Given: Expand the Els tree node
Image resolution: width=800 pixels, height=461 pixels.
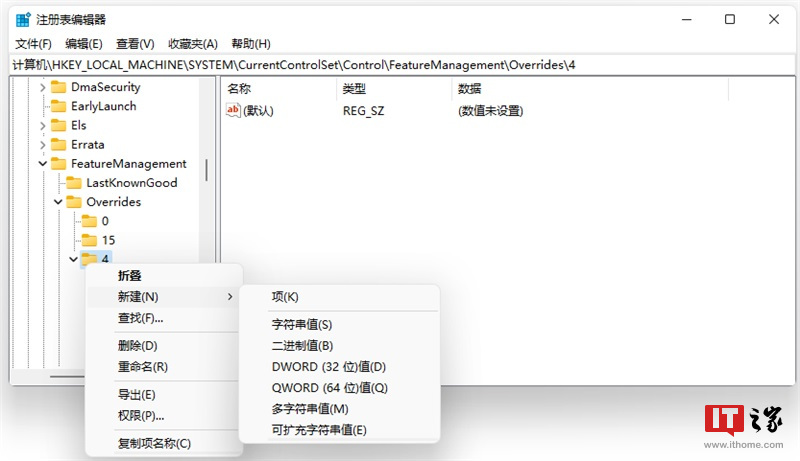Looking at the screenshot, I should (x=42, y=126).
